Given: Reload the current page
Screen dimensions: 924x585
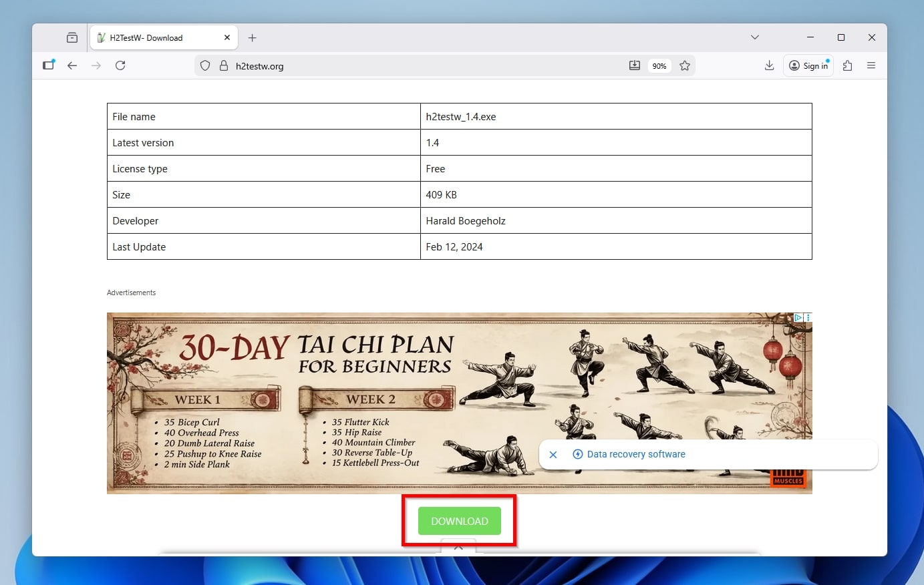Looking at the screenshot, I should pos(120,65).
